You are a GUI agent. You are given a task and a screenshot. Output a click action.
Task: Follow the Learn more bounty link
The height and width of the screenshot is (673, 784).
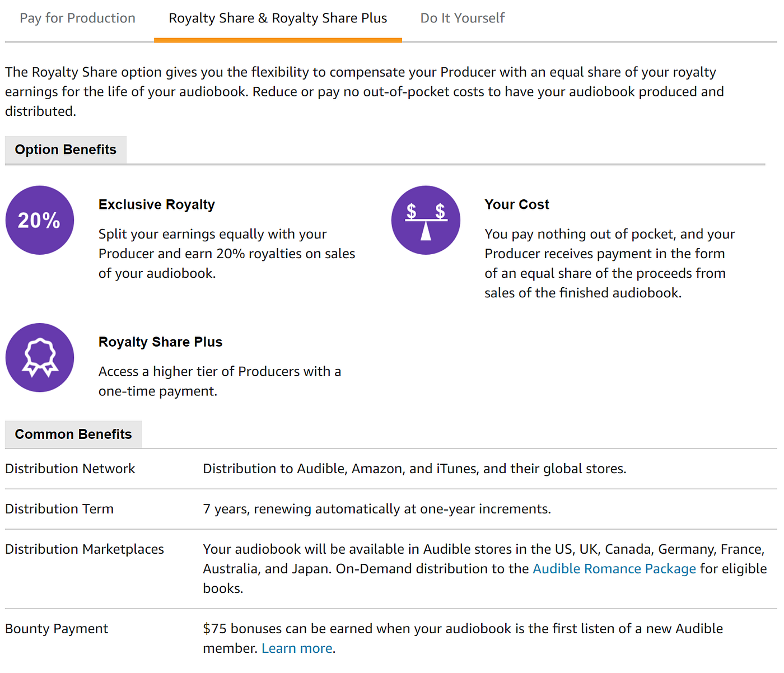(x=297, y=648)
